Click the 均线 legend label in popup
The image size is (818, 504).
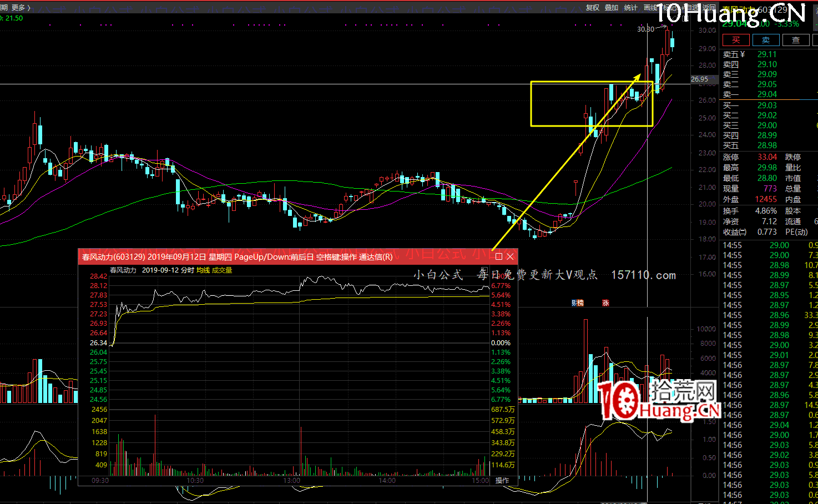203,270
